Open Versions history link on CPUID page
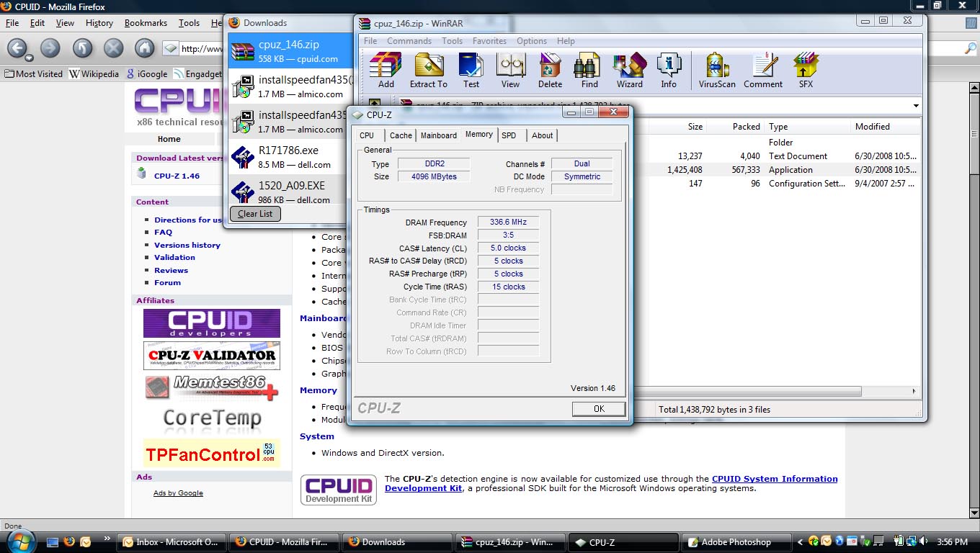The height and width of the screenshot is (553, 980). pos(187,245)
